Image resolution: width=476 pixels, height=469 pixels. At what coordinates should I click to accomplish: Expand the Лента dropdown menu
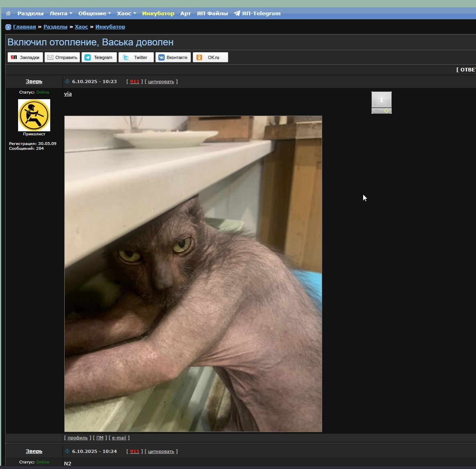tap(61, 14)
